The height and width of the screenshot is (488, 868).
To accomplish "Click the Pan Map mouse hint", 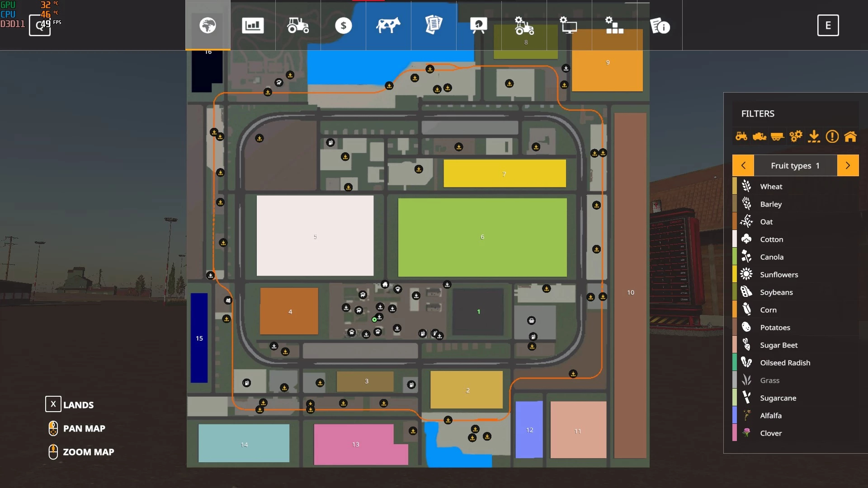I will point(77,428).
